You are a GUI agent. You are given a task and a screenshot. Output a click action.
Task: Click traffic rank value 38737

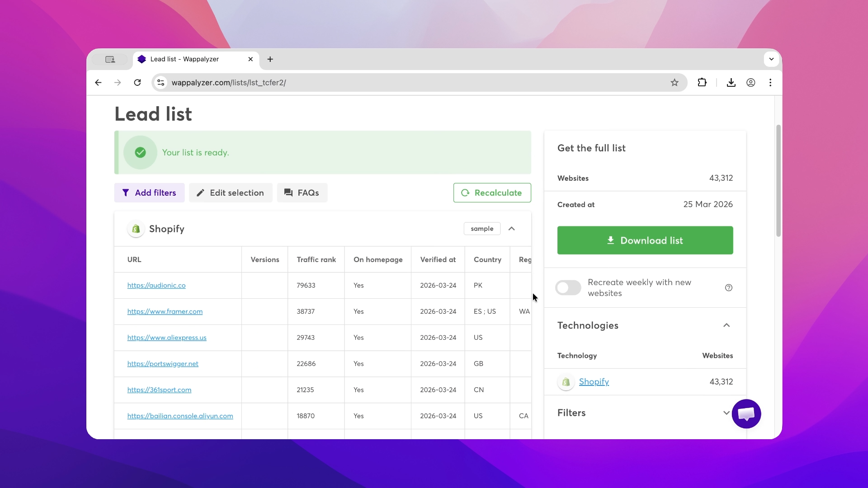[x=306, y=312]
